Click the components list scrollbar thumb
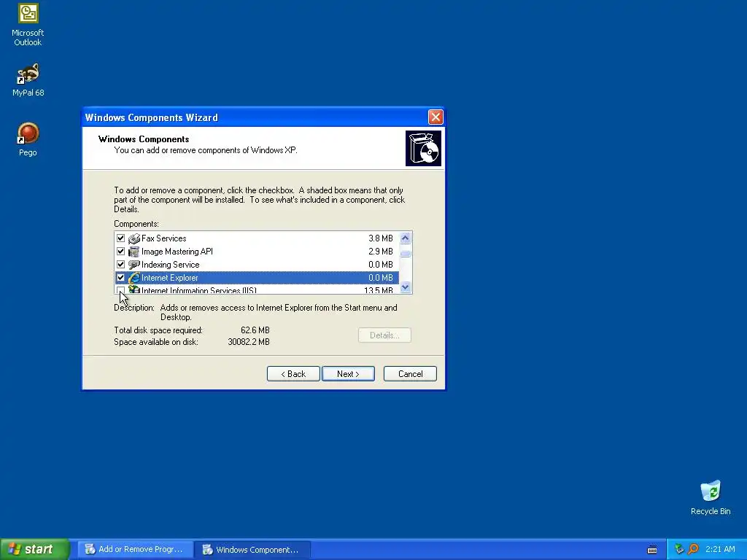747x560 pixels. [406, 253]
